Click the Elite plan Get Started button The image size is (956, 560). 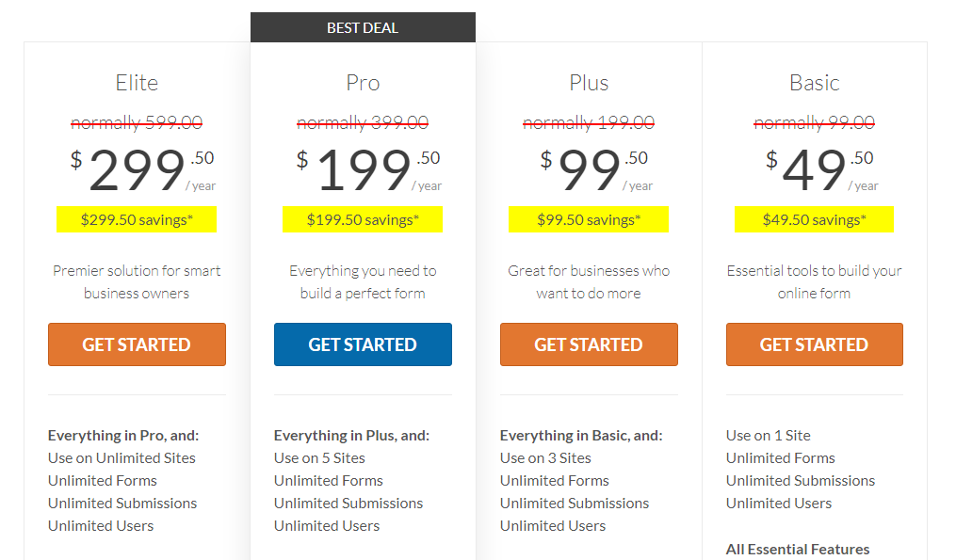137,344
